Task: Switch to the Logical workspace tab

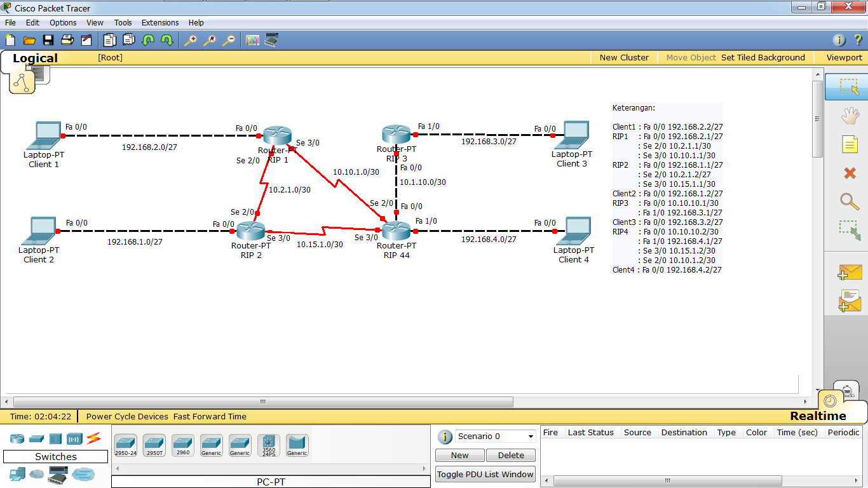Action: pos(35,58)
